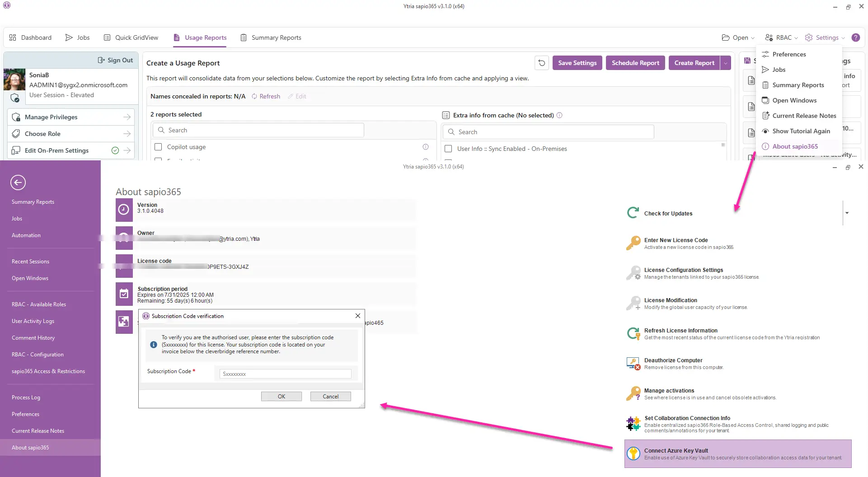Choose Preferences from Settings menu

pos(789,54)
